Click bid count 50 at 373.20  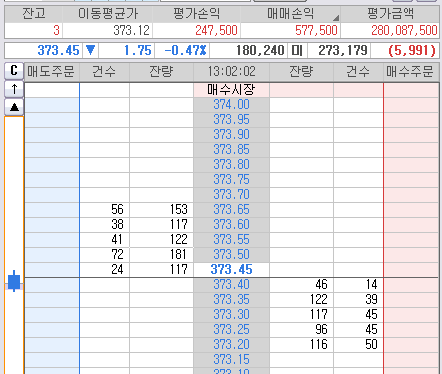pos(371,345)
